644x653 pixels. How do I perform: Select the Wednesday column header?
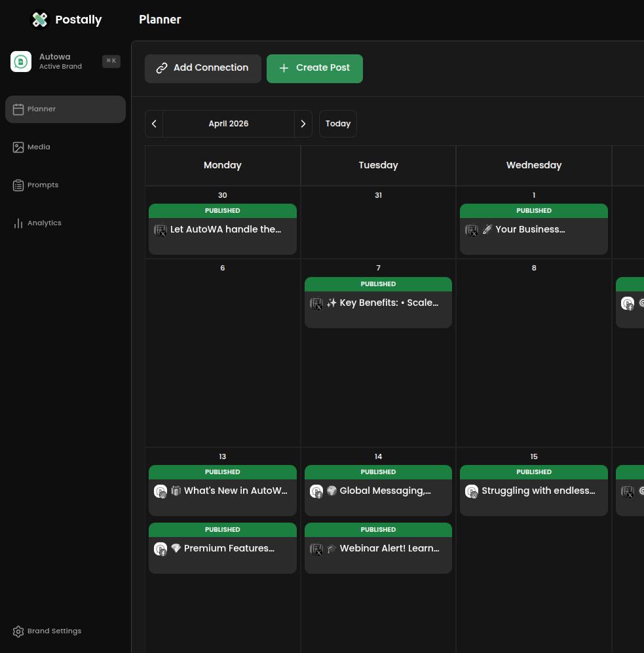tap(534, 165)
